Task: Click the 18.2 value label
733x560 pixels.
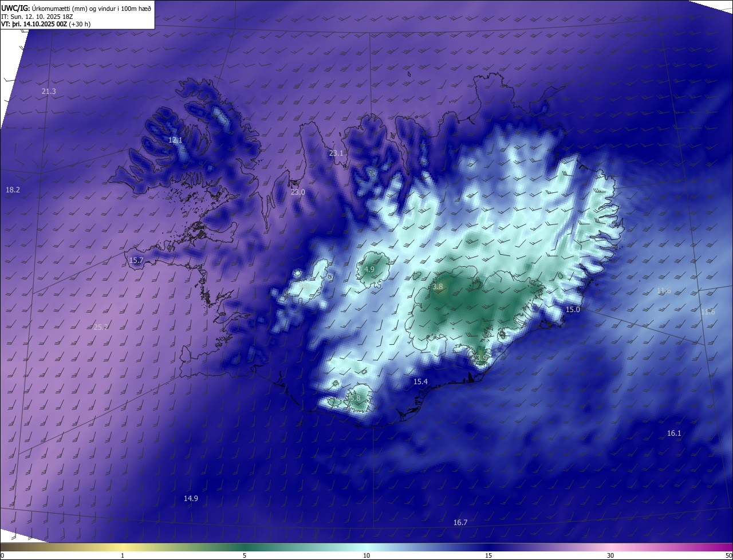Action: click(13, 190)
